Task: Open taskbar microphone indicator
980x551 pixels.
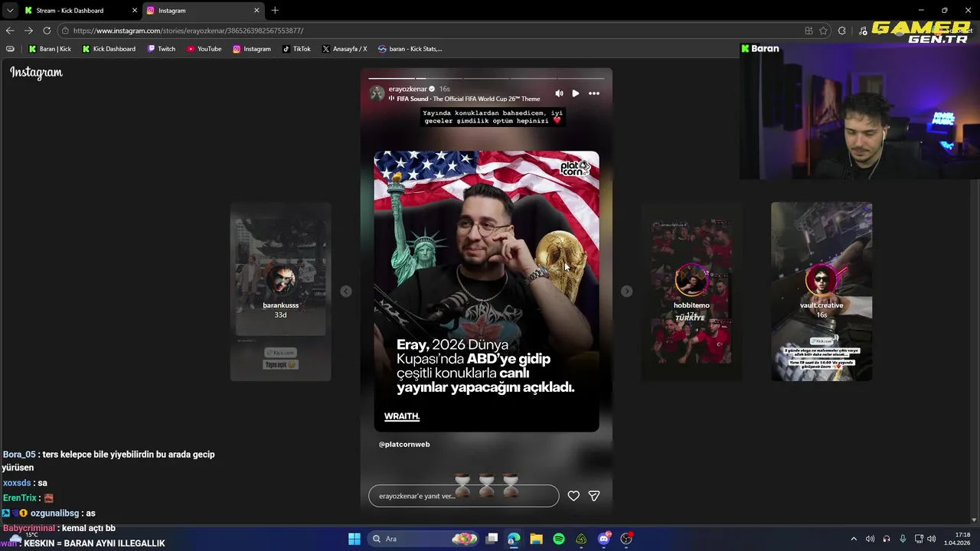Action: coord(903,539)
